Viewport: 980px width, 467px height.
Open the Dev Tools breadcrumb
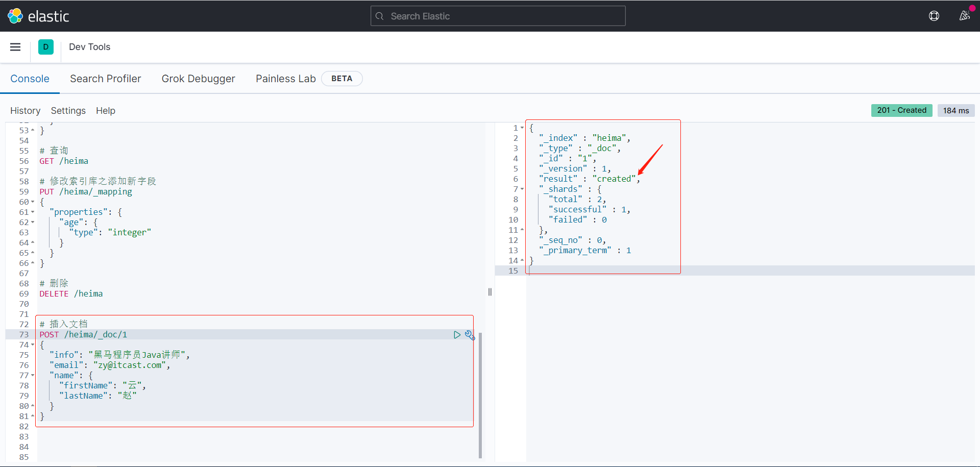90,47
